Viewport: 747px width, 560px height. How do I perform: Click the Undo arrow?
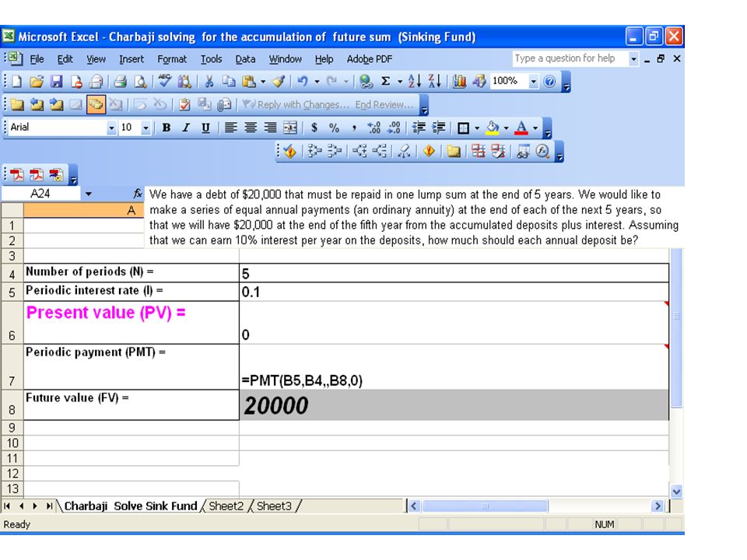coord(303,82)
